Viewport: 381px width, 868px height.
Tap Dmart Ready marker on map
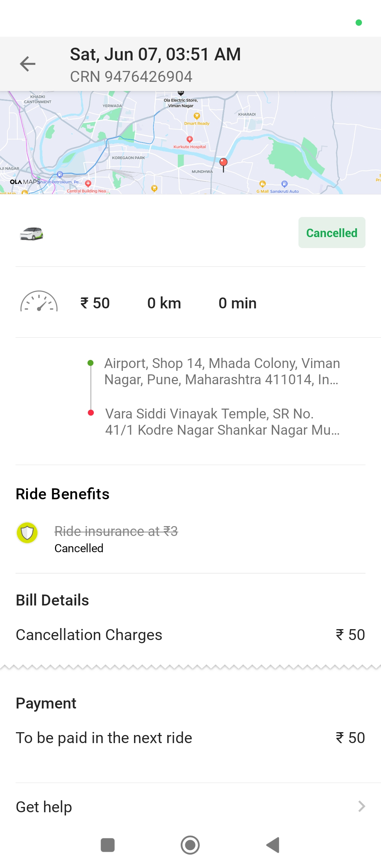197,116
